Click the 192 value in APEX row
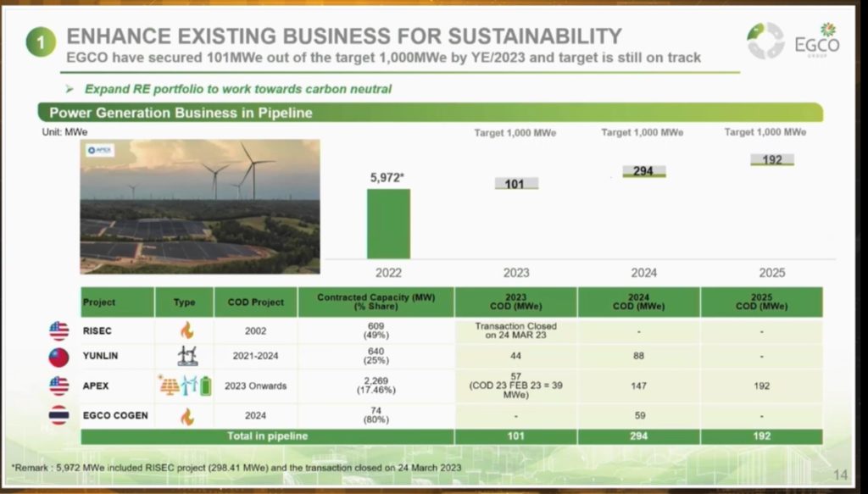This screenshot has width=868, height=494. click(x=762, y=386)
